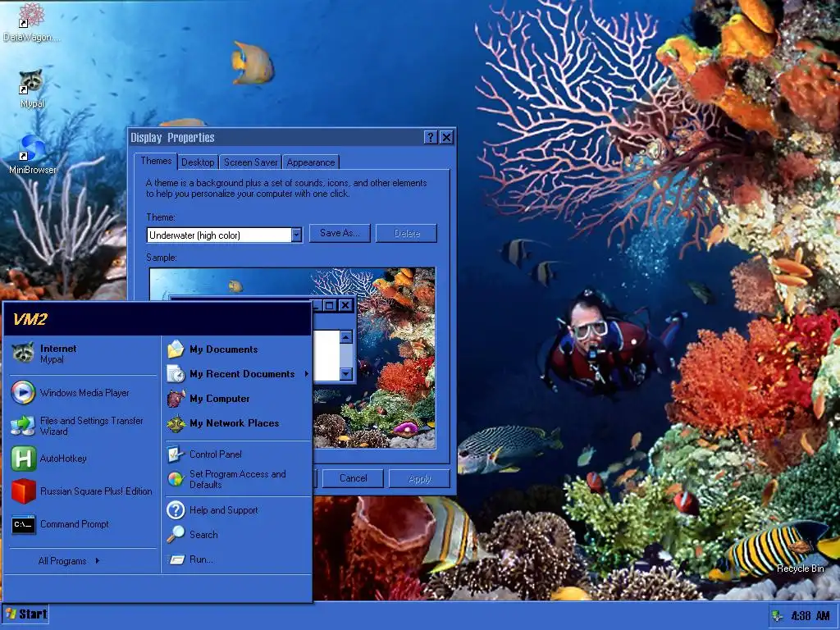Open Russian Square Plus! Edition
Image resolution: width=840 pixels, height=630 pixels.
click(x=81, y=491)
